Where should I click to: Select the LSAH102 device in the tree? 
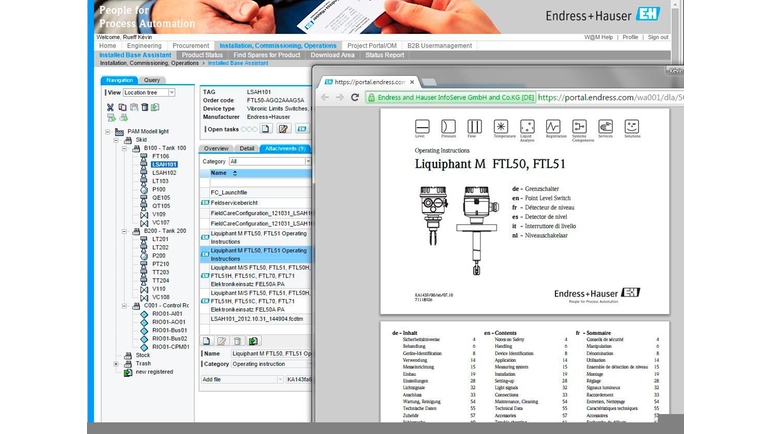[164, 173]
